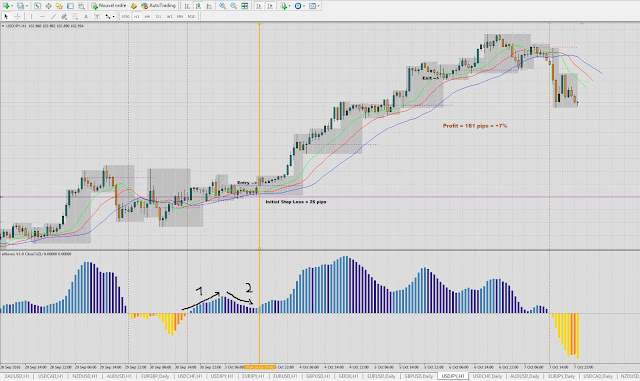The width and height of the screenshot is (640, 381).
Task: Click the Nouvel ordre button
Action: point(109,6)
